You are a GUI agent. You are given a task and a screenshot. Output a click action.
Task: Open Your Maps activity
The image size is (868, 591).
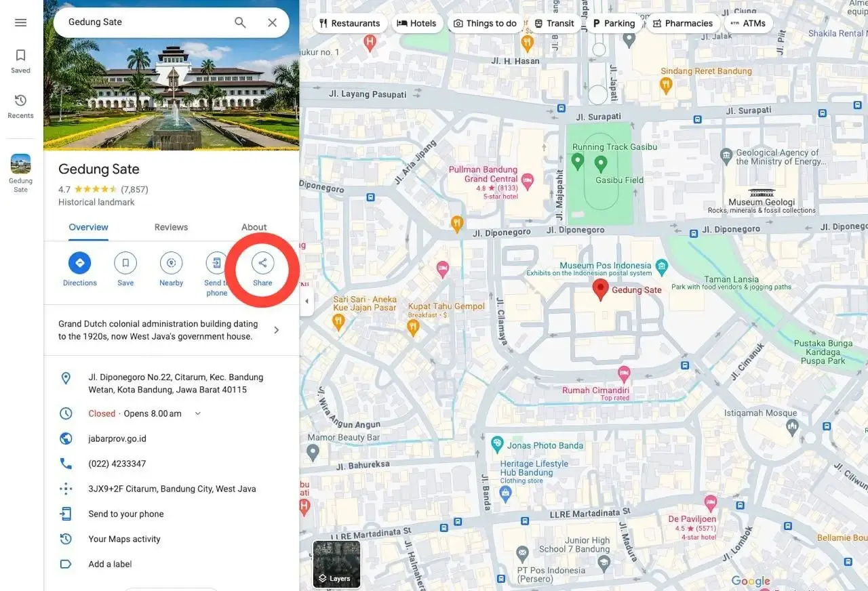click(x=171, y=539)
